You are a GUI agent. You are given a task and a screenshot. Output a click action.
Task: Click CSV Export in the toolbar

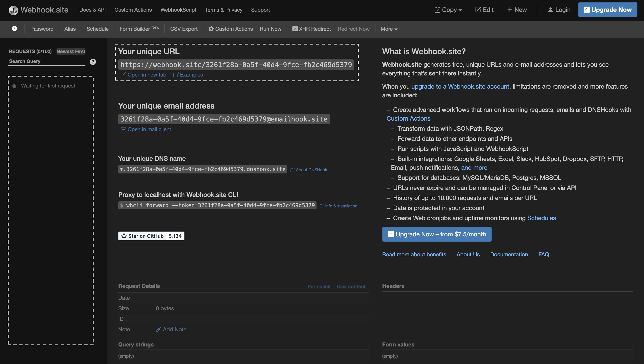[x=184, y=29]
